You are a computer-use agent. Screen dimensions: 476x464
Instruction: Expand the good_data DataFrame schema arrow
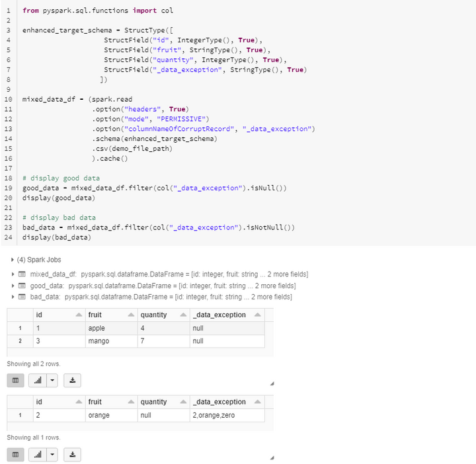coord(13,286)
